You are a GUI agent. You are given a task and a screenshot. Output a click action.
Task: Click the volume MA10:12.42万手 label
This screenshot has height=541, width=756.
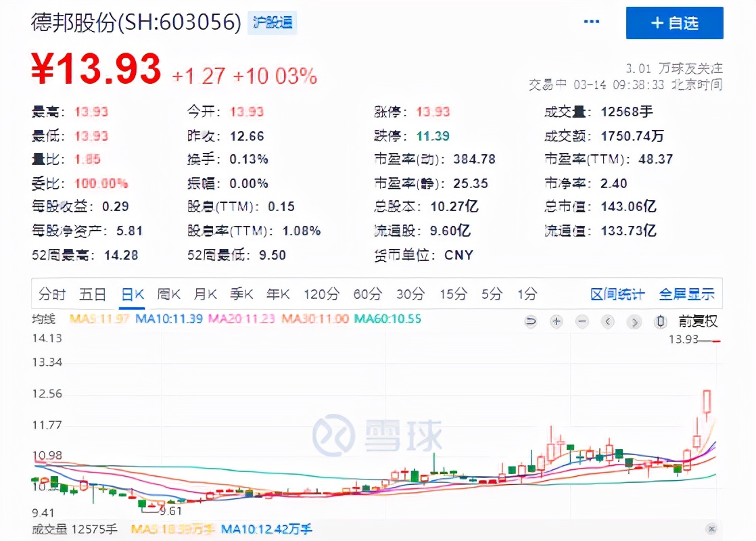tap(266, 530)
